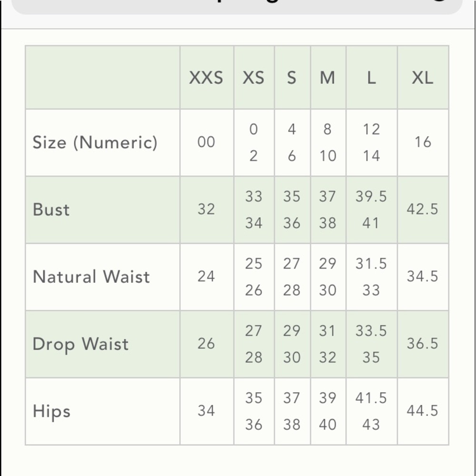Click the Size (Numeric) row label
Image resolution: width=476 pixels, height=476 pixels.
pos(95,142)
